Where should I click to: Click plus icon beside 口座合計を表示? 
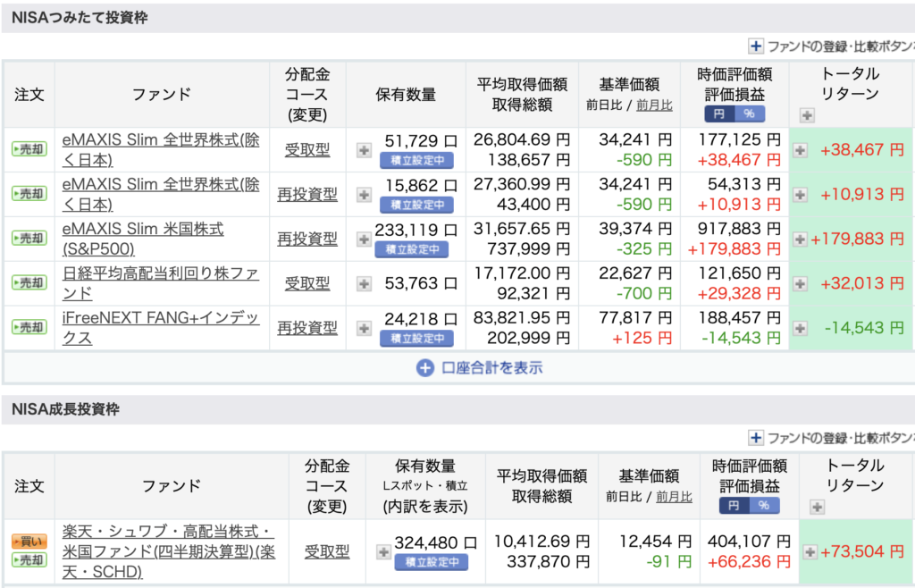click(x=424, y=367)
